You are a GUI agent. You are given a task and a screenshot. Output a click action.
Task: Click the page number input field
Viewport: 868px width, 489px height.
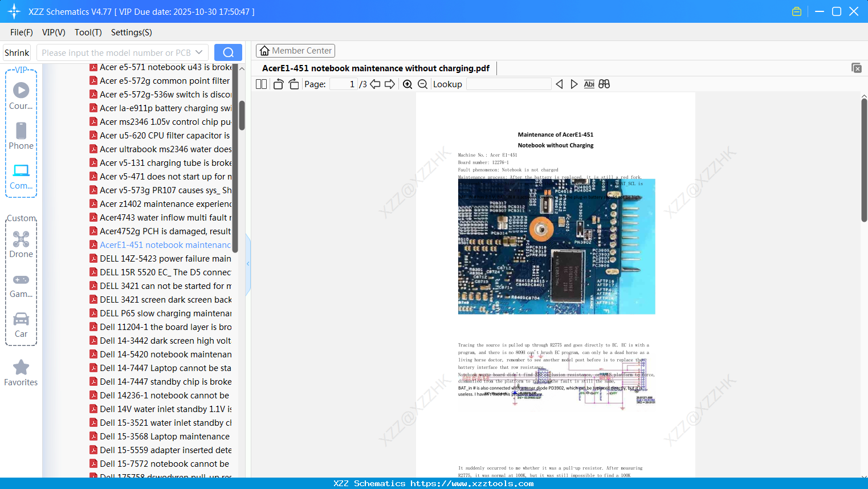(x=343, y=84)
